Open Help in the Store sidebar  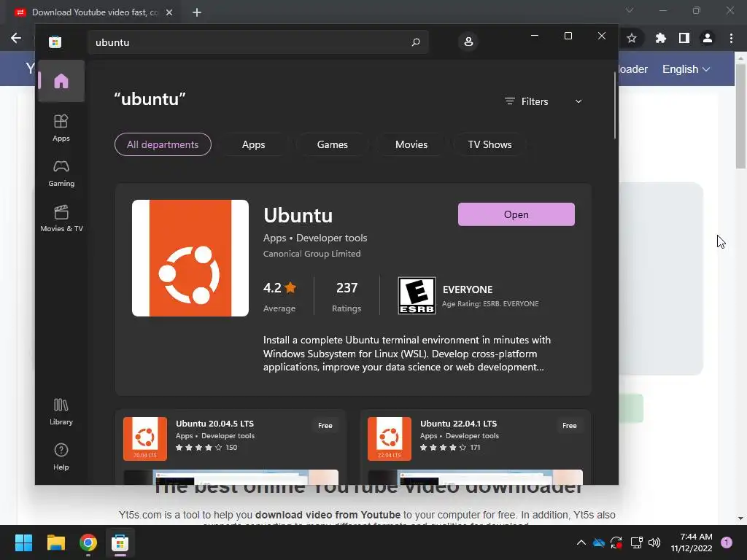coord(61,456)
